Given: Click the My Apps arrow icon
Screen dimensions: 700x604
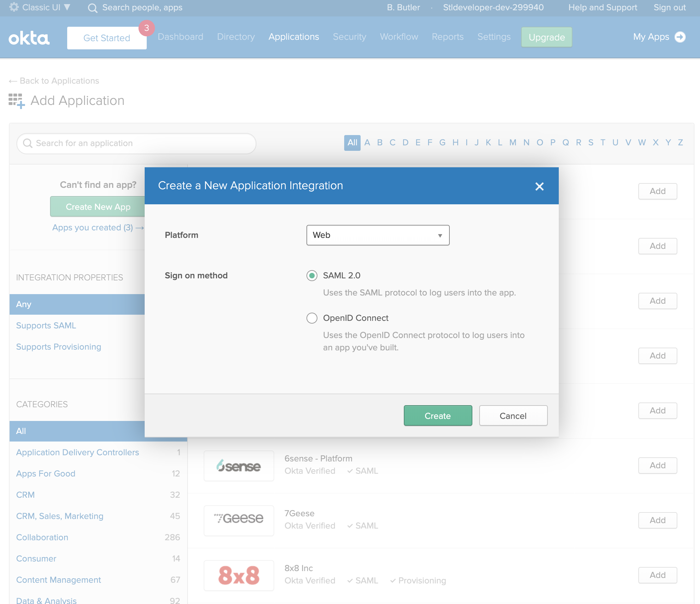Looking at the screenshot, I should [x=680, y=37].
